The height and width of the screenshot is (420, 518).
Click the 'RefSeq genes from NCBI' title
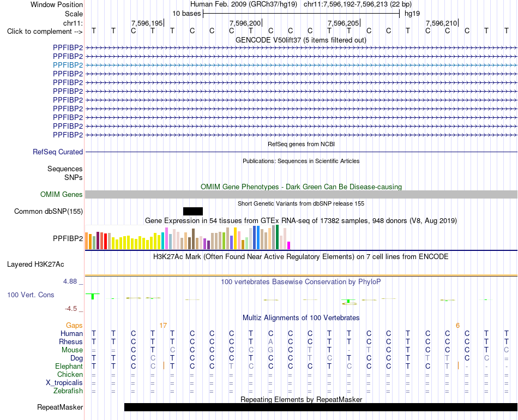pyautogui.click(x=301, y=144)
